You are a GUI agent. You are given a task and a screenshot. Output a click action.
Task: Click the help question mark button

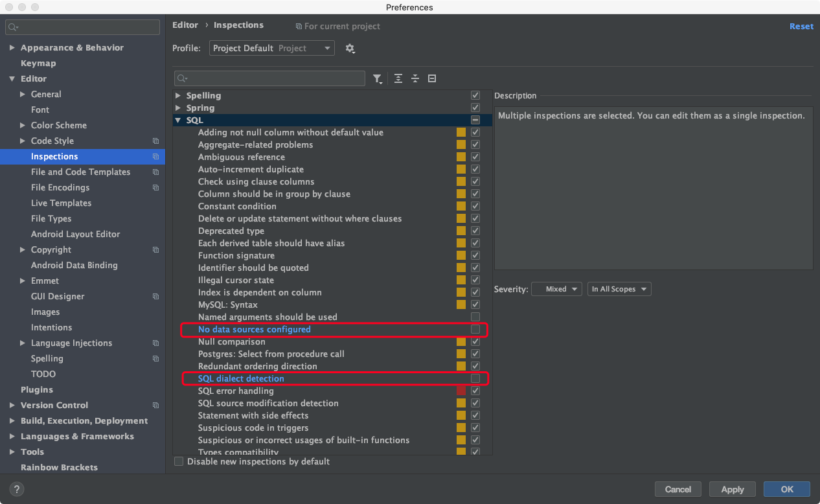[x=17, y=489]
